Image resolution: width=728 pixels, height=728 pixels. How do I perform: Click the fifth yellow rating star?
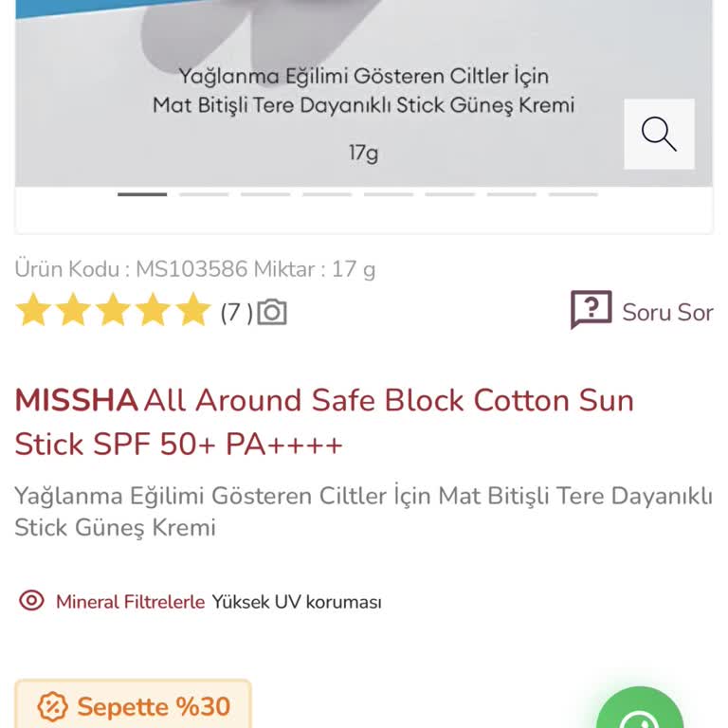tap(192, 310)
